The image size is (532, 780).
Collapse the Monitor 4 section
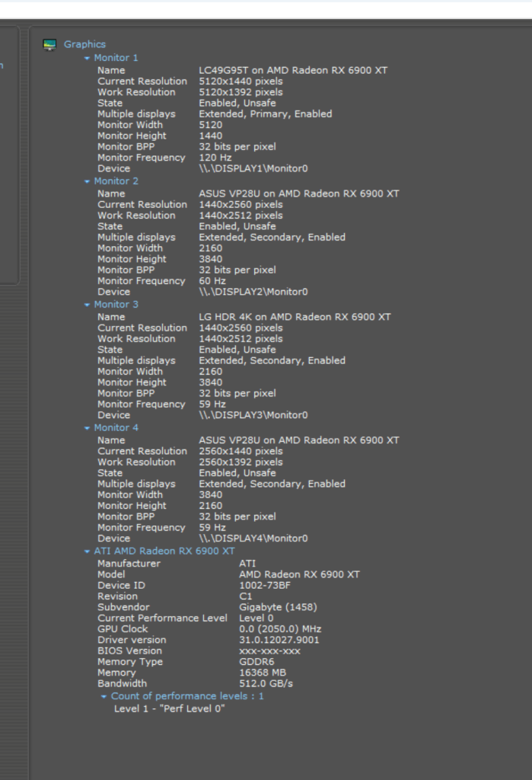(87, 428)
